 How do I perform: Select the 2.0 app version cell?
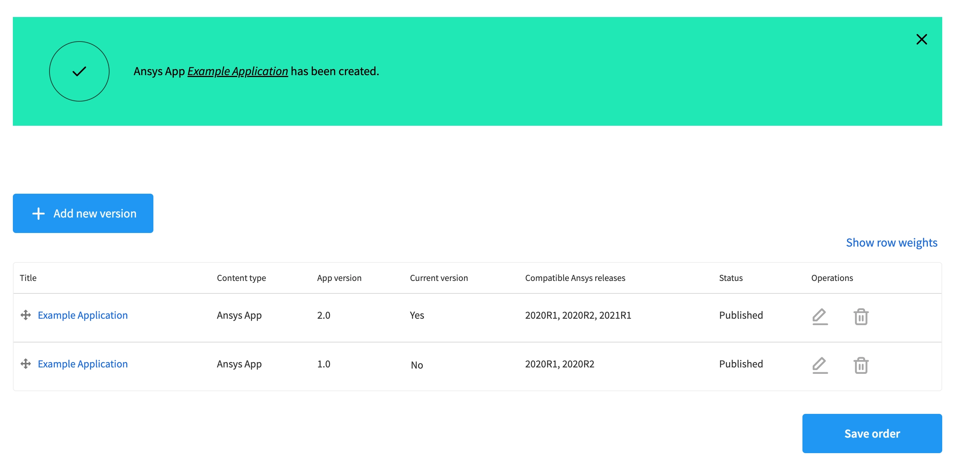[x=323, y=315]
